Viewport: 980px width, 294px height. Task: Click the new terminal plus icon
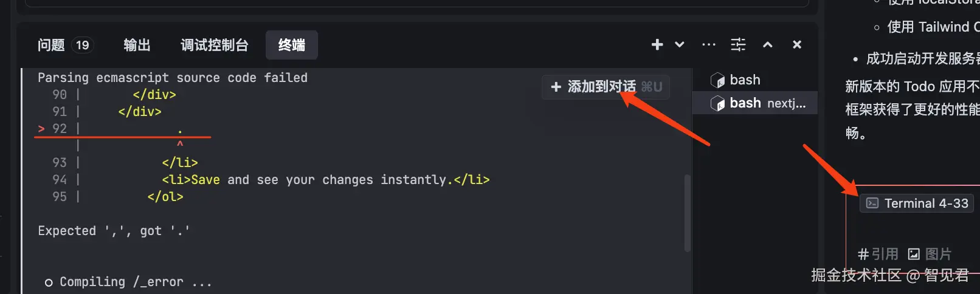tap(657, 44)
